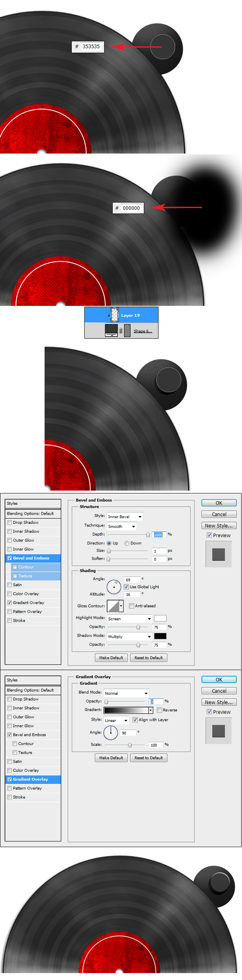Enable the Anti-aliased checkbox

[131, 606]
